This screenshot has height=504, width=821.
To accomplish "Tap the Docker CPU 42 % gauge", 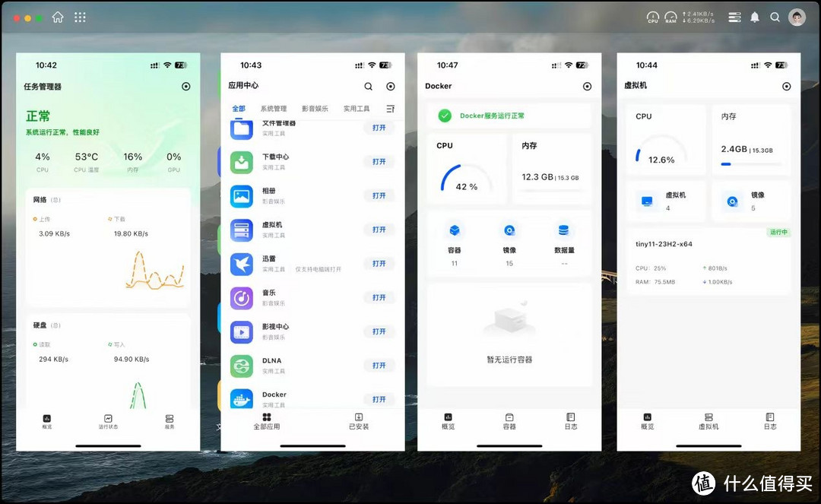I will (x=466, y=179).
